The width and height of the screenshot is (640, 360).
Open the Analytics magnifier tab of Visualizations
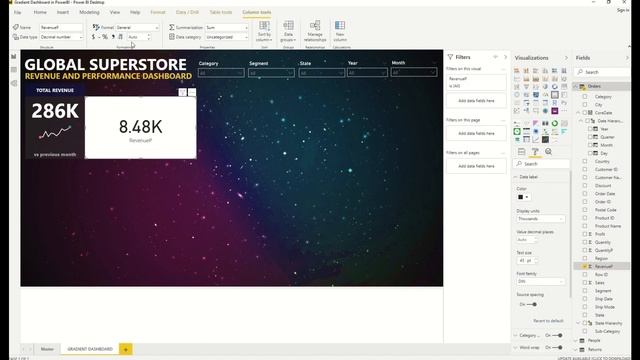pos(549,151)
